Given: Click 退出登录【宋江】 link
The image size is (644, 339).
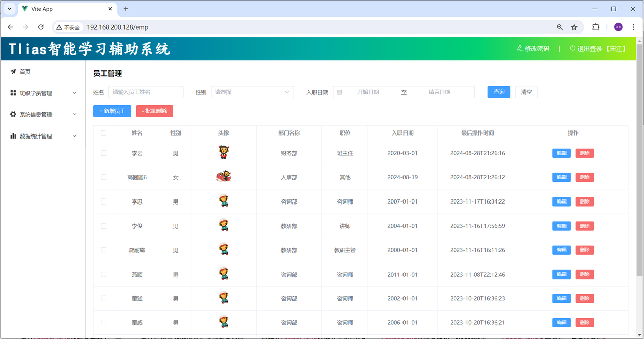Looking at the screenshot, I should [602, 49].
